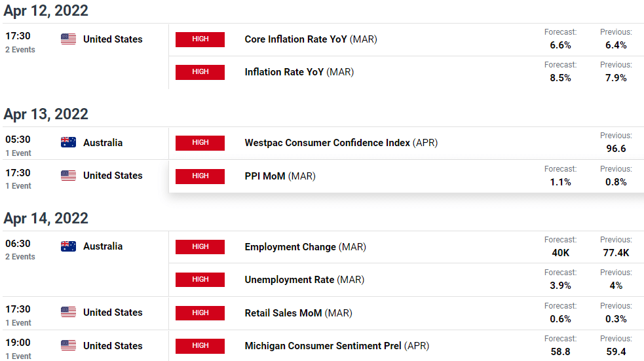
Task: Open Michigan Consumer Sentiment Prel event
Action: (x=337, y=346)
